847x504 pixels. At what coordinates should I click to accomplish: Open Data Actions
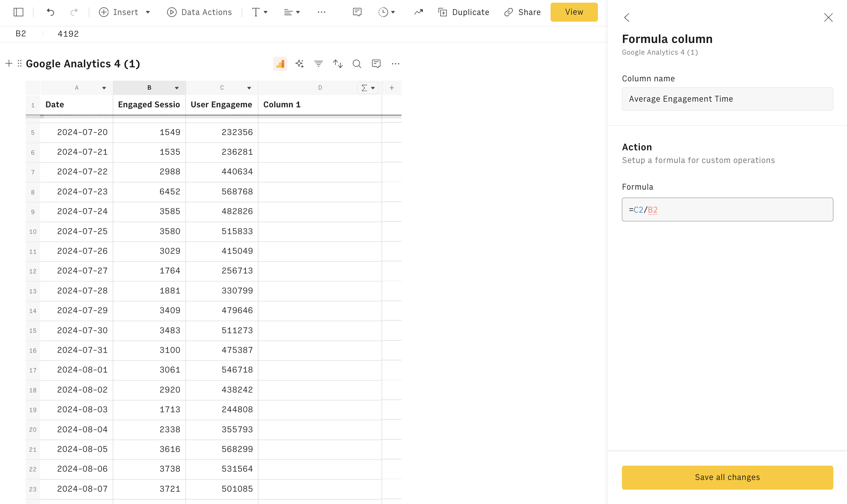tap(199, 12)
